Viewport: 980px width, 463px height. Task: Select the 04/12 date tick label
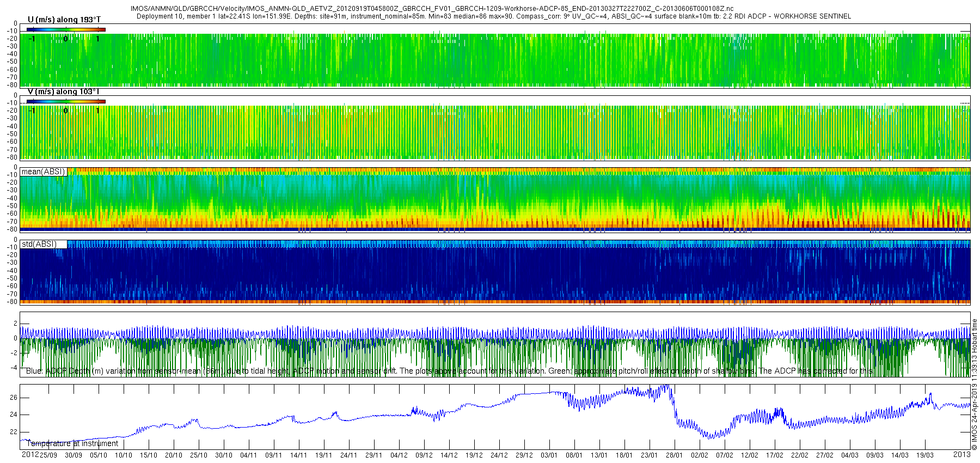coord(399,455)
